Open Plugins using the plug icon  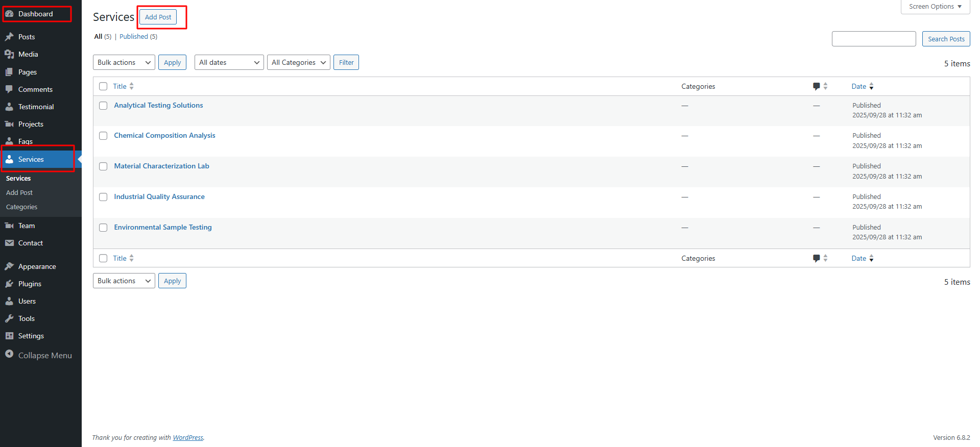point(9,284)
